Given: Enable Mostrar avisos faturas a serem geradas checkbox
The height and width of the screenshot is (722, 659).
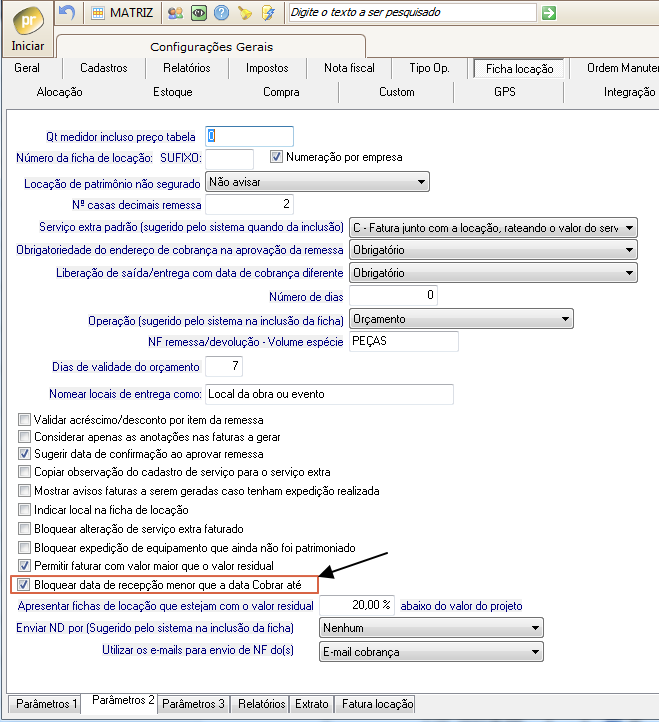Looking at the screenshot, I should coord(24,491).
